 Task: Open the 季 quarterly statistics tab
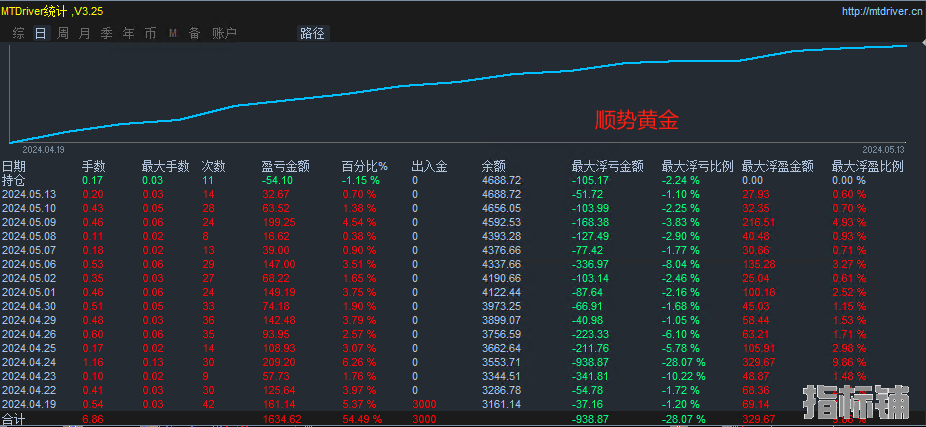106,33
